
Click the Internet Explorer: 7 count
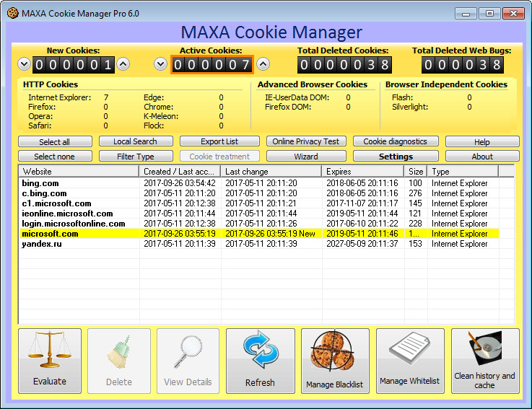pos(106,97)
